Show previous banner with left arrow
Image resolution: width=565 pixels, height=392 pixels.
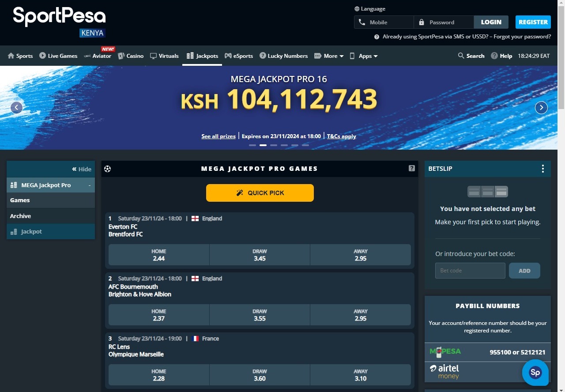click(x=16, y=108)
